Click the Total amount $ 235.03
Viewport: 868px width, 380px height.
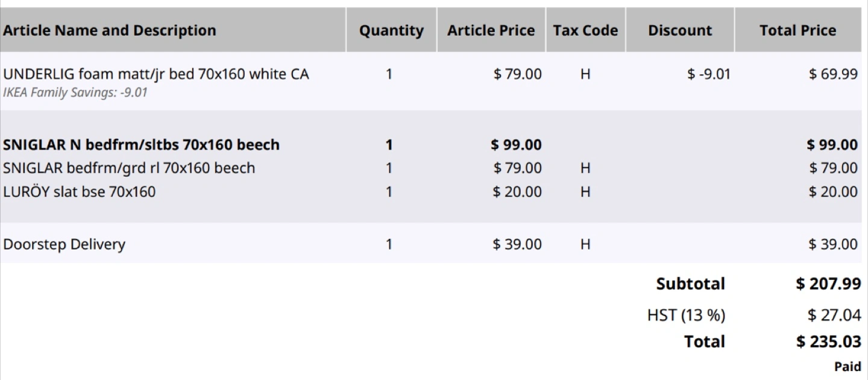(x=828, y=342)
